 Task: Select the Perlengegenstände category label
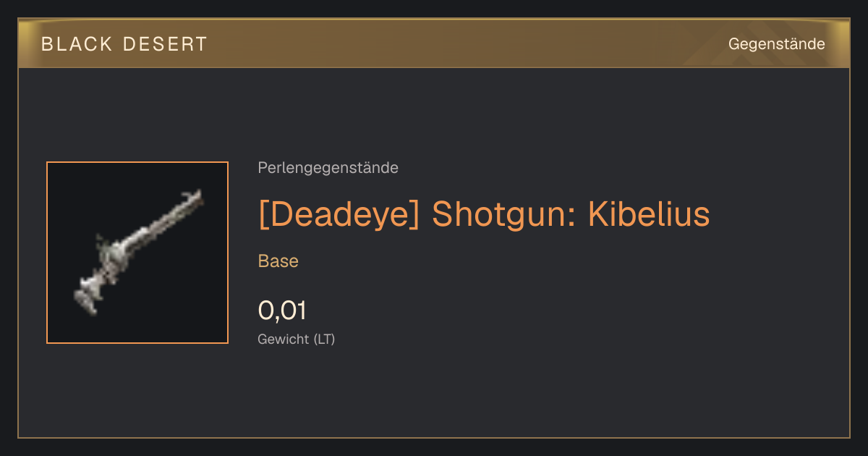[x=328, y=168]
